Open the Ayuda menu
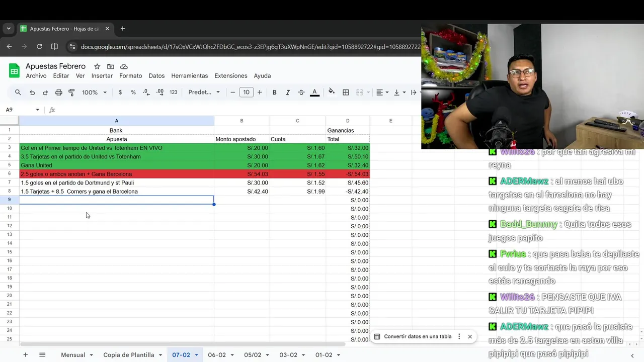This screenshot has height=362, width=644. [x=262, y=76]
